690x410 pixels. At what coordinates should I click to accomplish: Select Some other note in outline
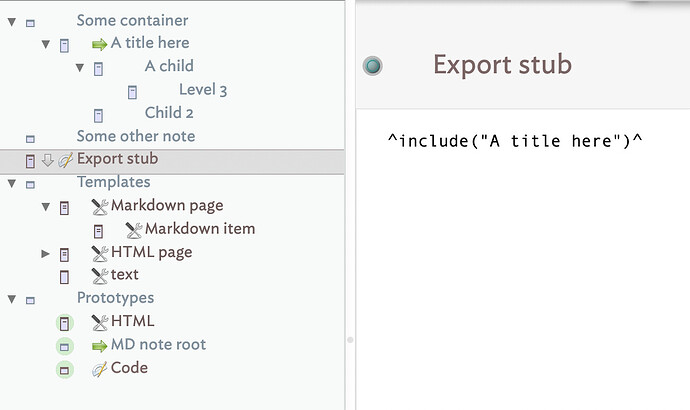coord(136,136)
